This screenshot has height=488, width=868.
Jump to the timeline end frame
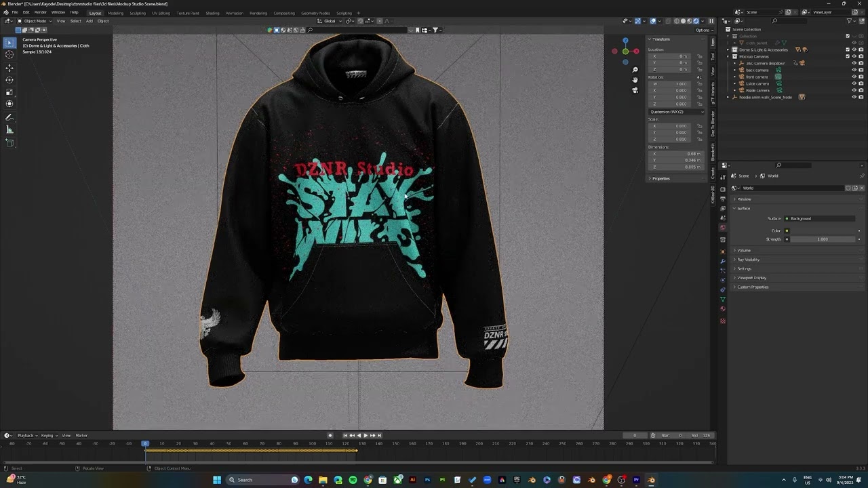pyautogui.click(x=379, y=435)
